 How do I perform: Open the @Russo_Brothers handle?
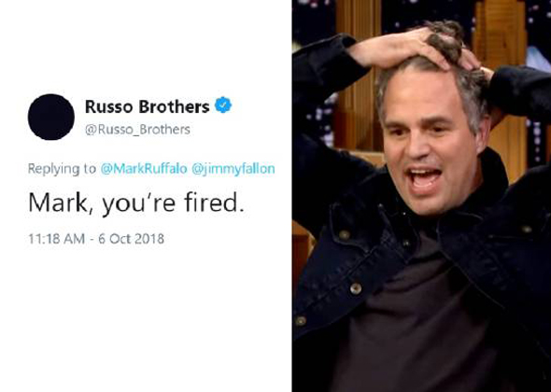point(137,130)
